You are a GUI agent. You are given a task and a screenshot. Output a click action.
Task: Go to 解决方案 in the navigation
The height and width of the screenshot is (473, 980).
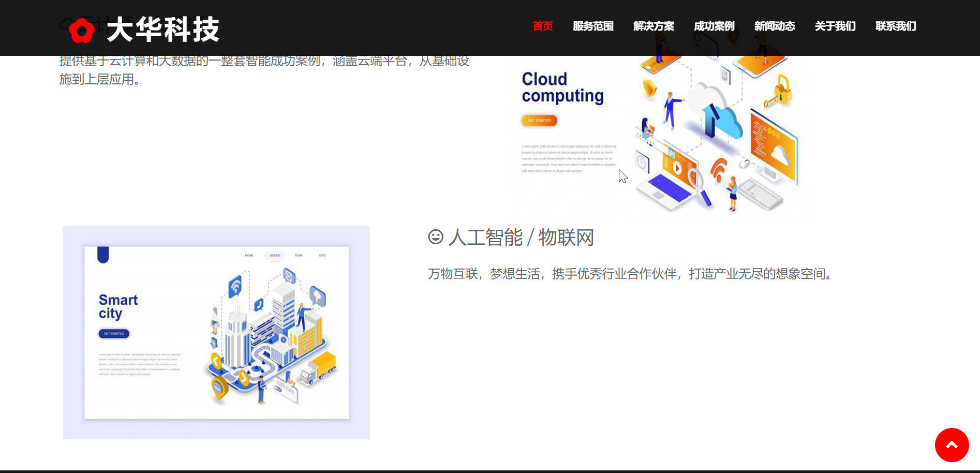654,26
